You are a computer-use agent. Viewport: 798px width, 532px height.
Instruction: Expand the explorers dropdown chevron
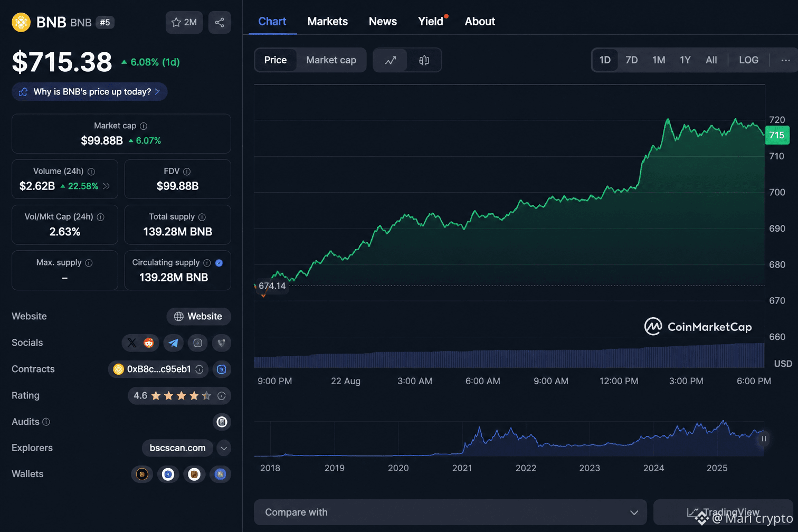[x=224, y=448]
